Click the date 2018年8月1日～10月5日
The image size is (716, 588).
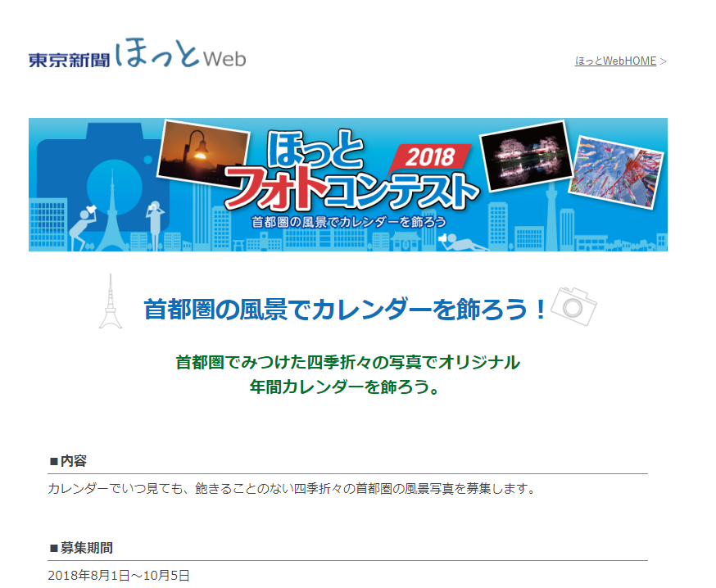[118, 575]
